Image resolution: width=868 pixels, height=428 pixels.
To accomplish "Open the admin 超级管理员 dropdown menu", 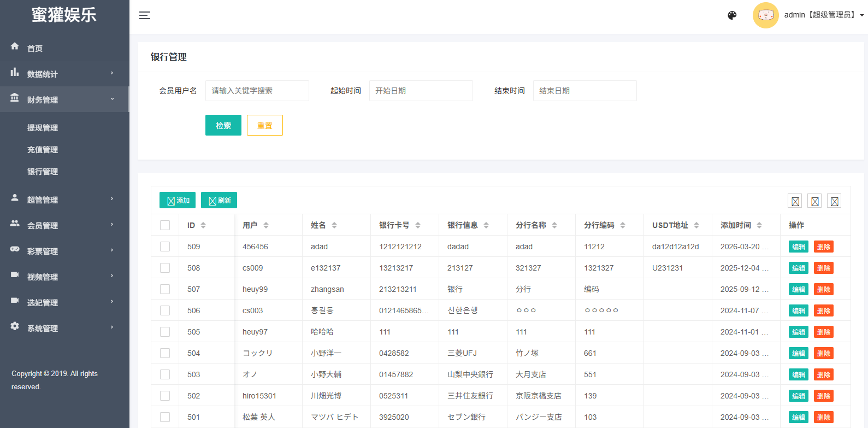I will click(x=824, y=15).
